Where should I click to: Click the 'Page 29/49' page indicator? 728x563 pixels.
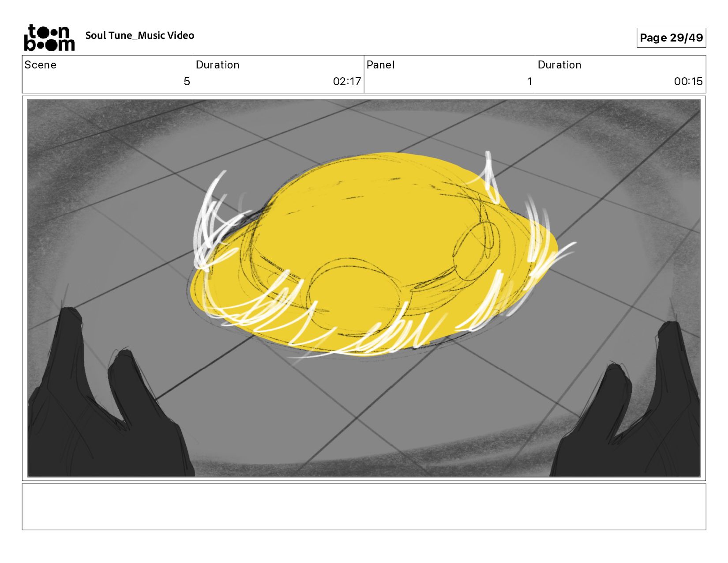pos(671,38)
